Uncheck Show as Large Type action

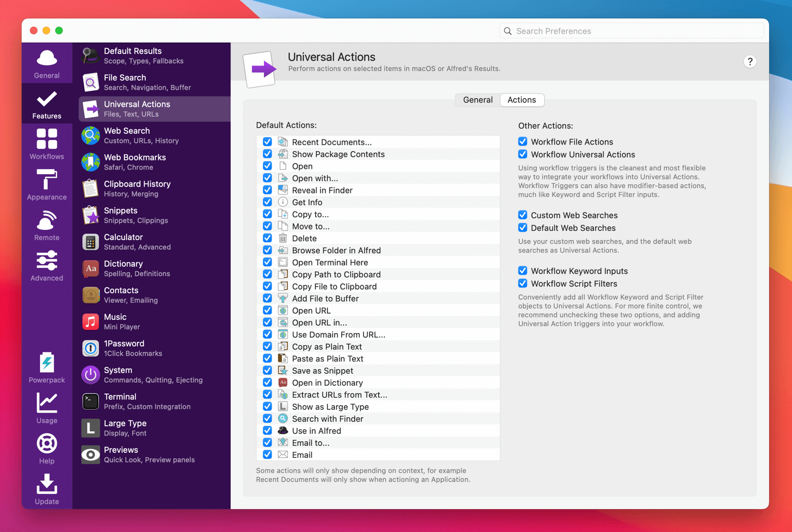[268, 406]
